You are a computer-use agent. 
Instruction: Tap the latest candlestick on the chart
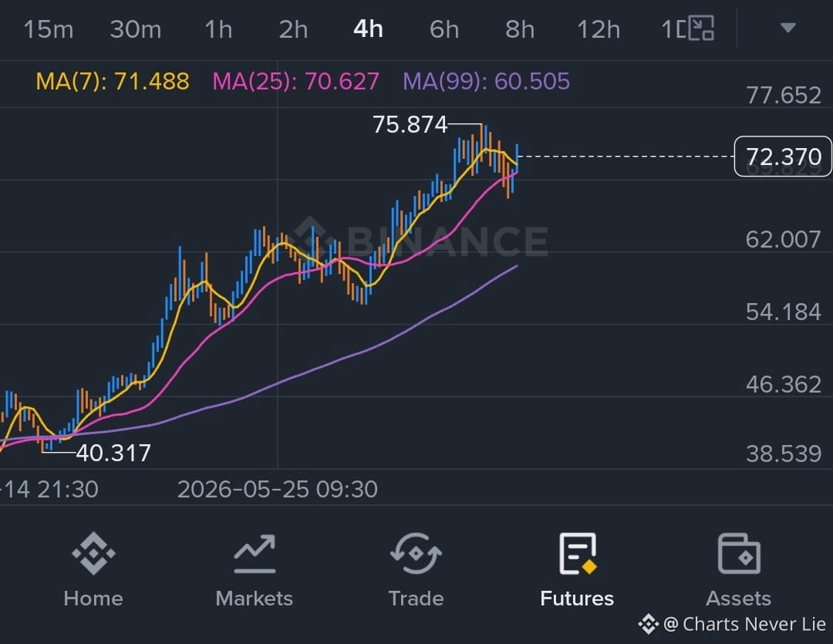coord(517,158)
